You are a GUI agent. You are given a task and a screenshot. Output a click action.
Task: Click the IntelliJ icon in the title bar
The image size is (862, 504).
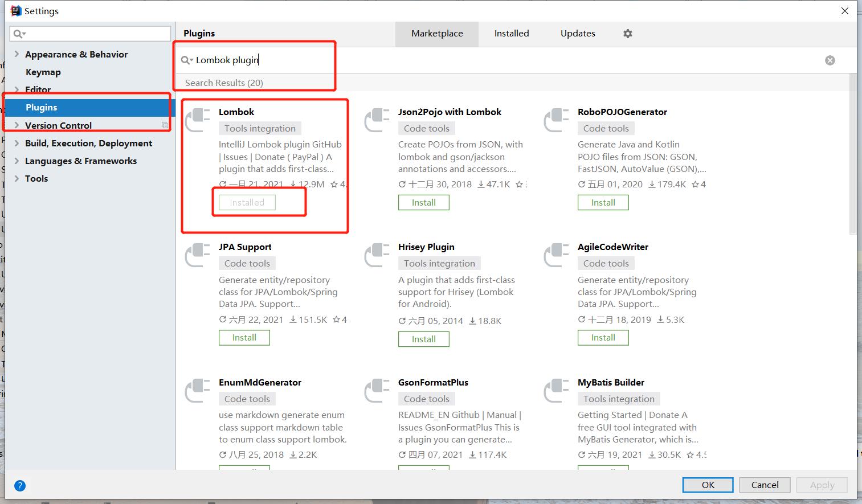[16, 11]
